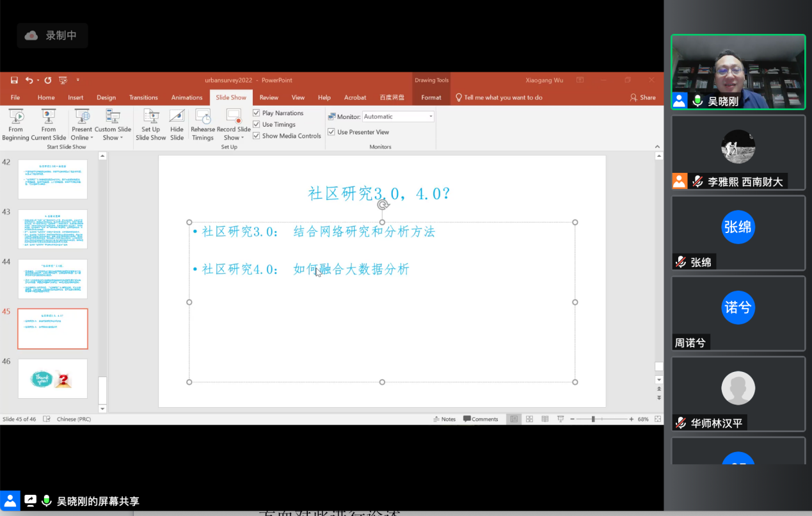
Task: Uncheck the Play Narrations checkbox
Action: [255, 113]
